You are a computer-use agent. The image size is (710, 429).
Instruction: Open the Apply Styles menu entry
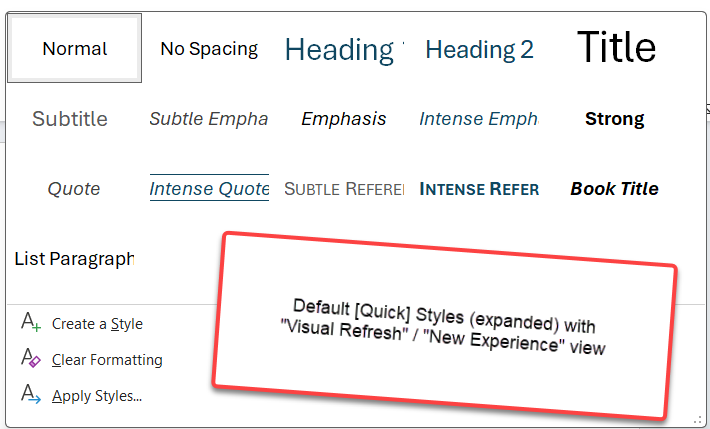coord(97,395)
